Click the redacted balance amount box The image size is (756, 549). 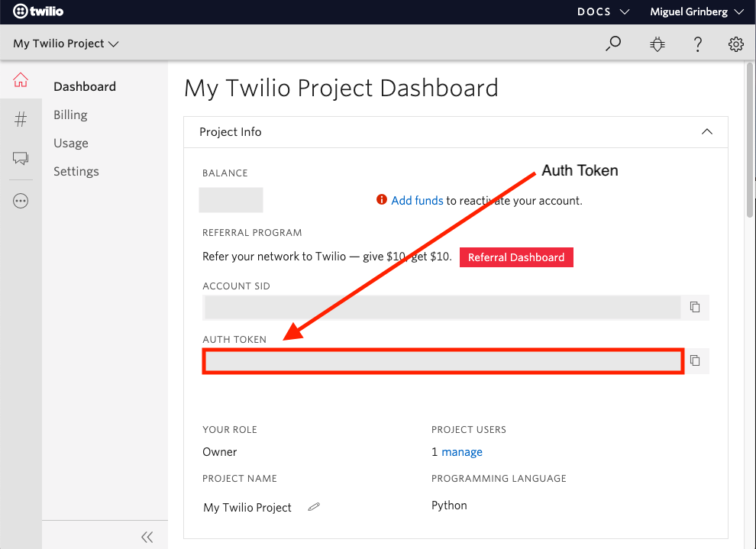tap(231, 200)
